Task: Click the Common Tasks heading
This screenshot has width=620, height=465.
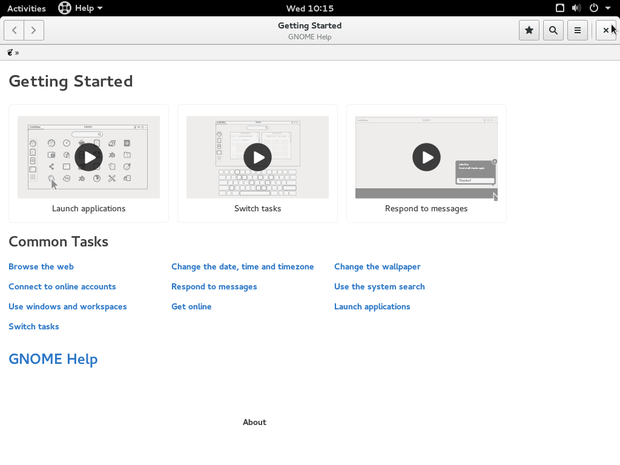Action: pyautogui.click(x=58, y=242)
